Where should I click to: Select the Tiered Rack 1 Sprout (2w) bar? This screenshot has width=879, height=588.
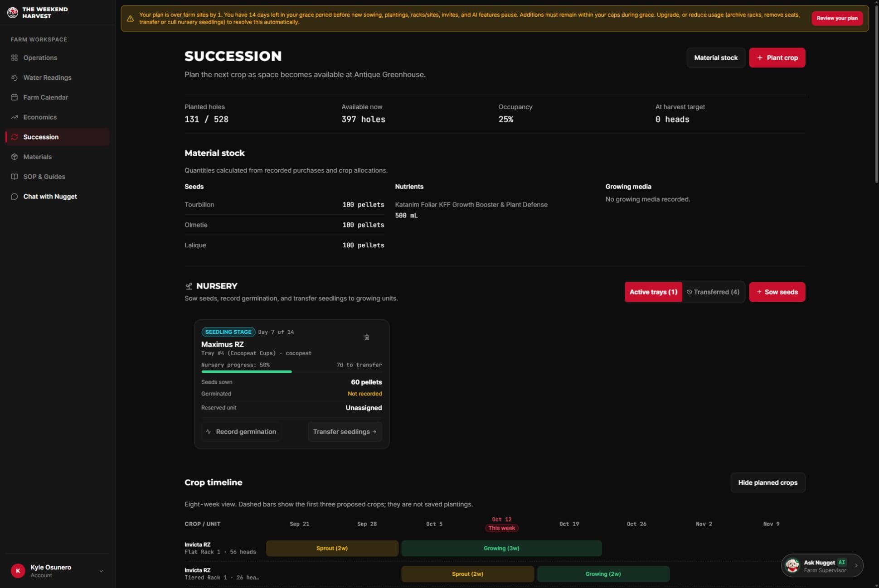(x=467, y=574)
